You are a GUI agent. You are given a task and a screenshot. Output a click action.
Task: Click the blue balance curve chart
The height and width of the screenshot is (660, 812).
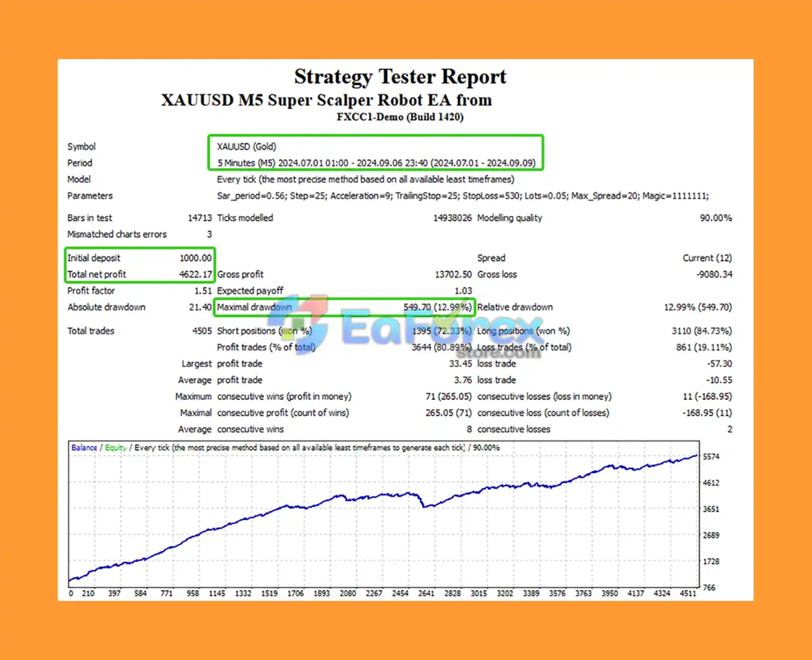[x=384, y=514]
